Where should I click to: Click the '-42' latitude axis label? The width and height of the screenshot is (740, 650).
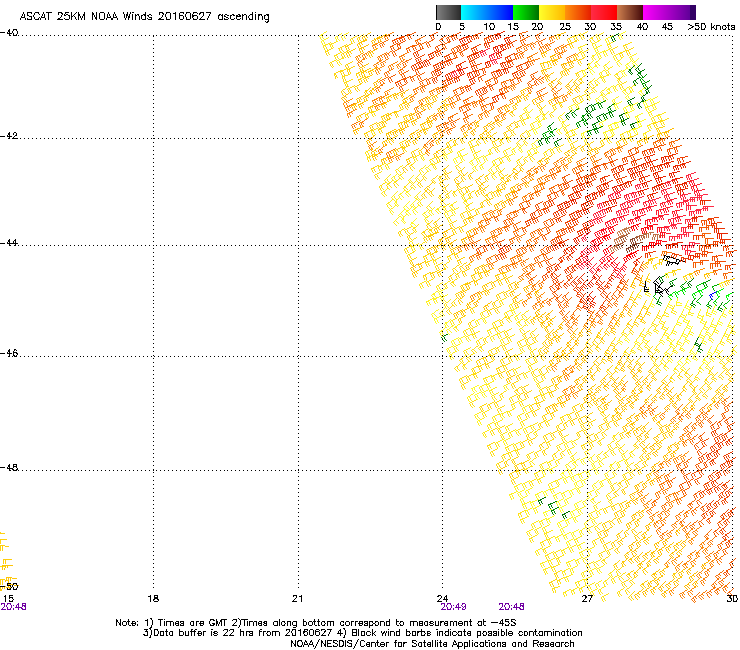pos(9,136)
